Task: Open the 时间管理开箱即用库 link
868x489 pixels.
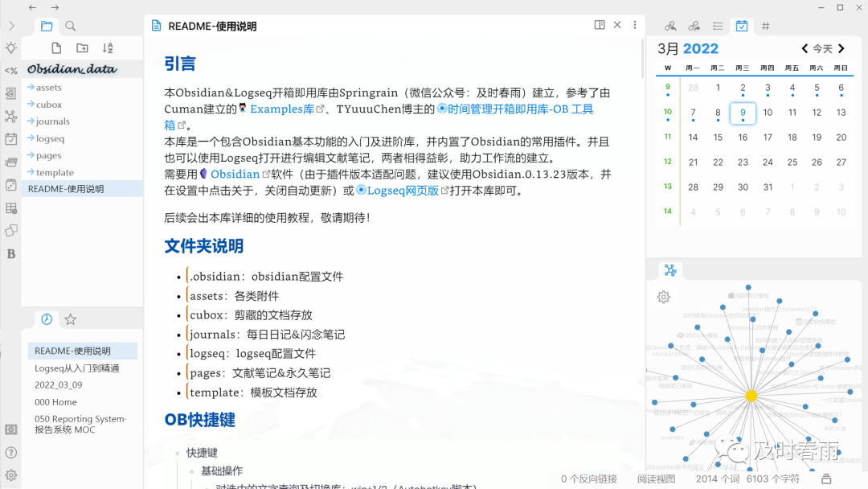Action: pyautogui.click(x=520, y=109)
